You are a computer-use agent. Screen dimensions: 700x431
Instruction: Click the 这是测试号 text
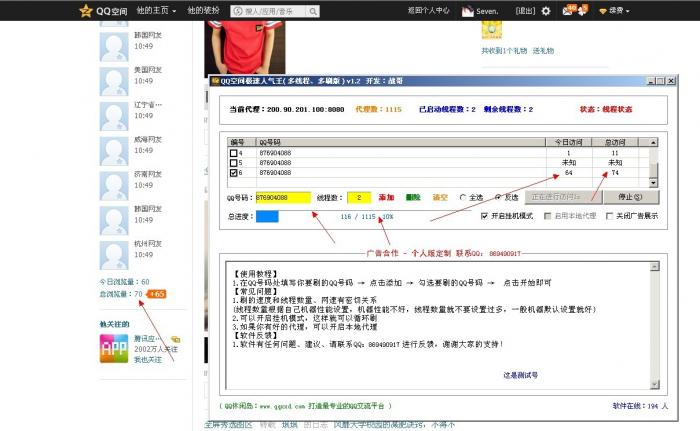(521, 375)
